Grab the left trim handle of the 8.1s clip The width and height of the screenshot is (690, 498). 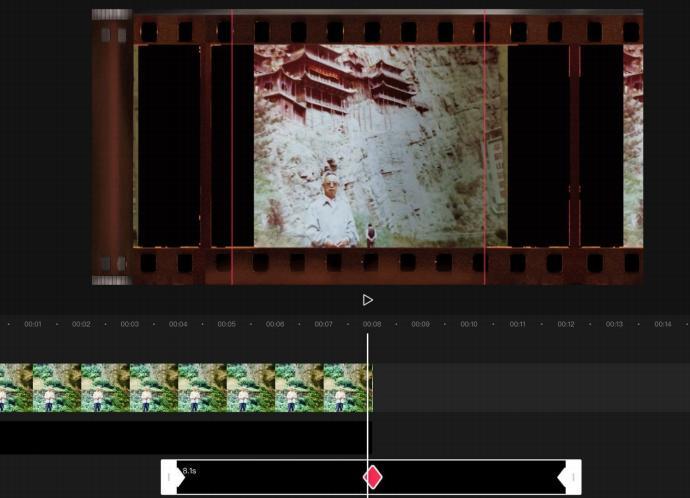[x=169, y=477]
